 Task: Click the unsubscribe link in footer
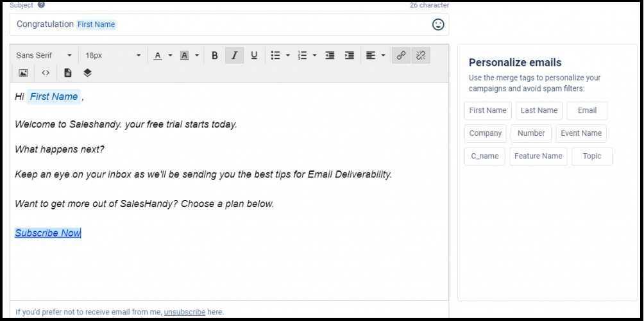pyautogui.click(x=184, y=312)
